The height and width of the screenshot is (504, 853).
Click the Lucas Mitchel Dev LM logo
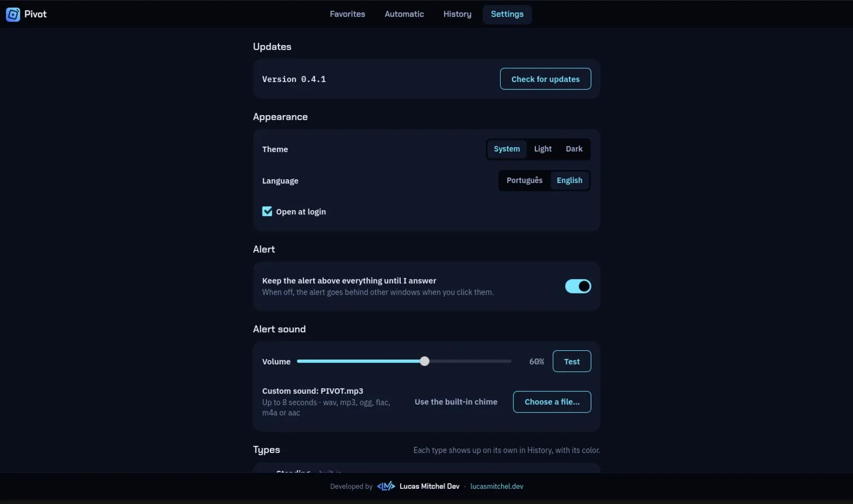tap(386, 486)
